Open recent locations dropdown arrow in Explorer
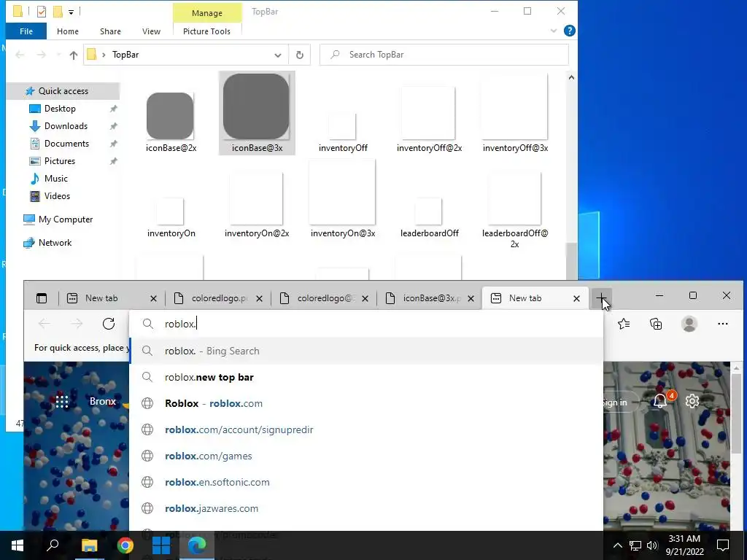Viewport: 747px width, 560px height. 58,55
